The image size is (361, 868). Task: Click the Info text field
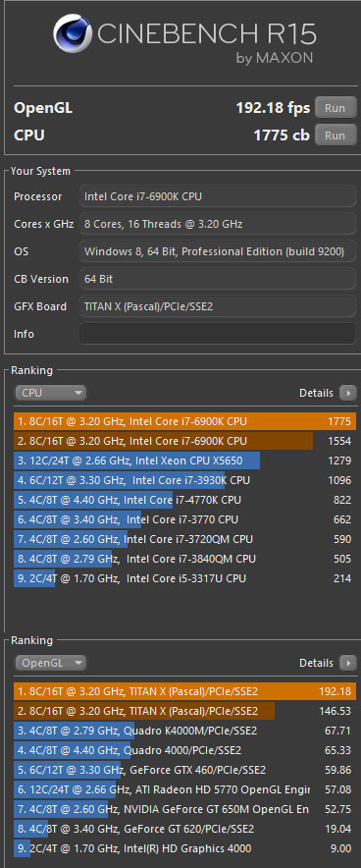[x=218, y=334]
